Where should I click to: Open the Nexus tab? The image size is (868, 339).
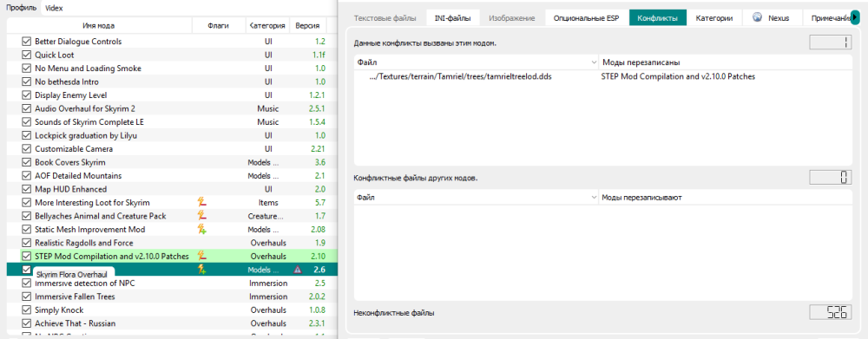pos(773,18)
